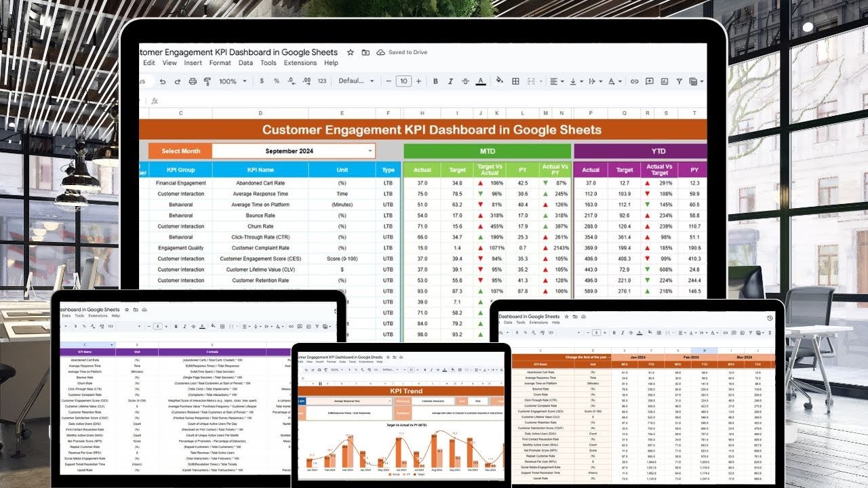868x488 pixels.
Task: Redo action in main monitor toolbar
Action: coord(178,81)
